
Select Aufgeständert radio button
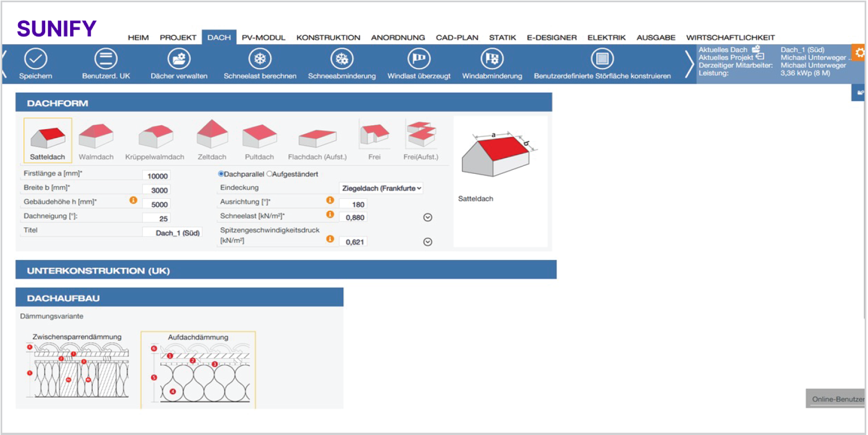(x=270, y=174)
